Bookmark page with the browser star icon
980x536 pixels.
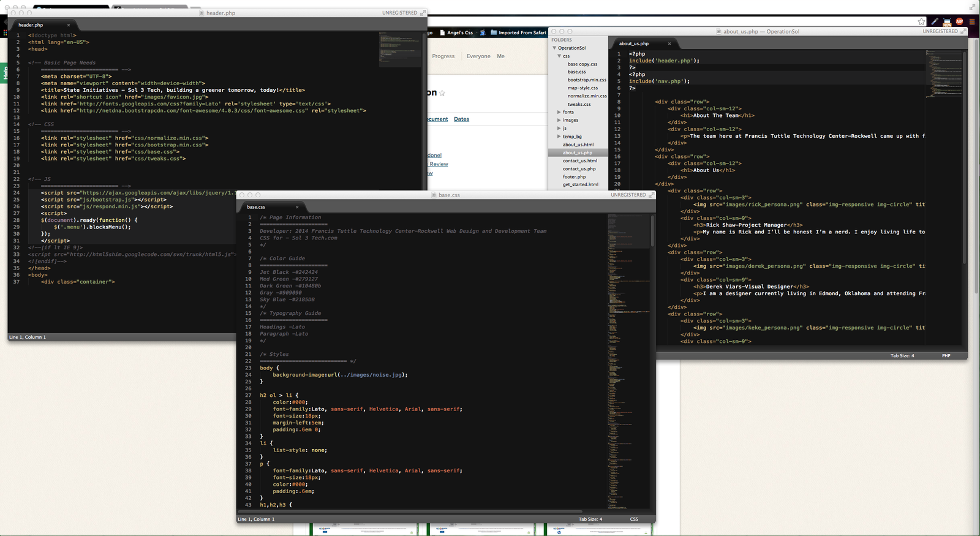tap(921, 21)
